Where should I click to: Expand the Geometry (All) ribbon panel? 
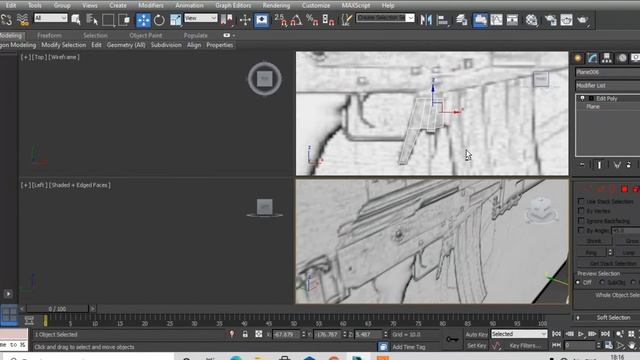point(126,45)
